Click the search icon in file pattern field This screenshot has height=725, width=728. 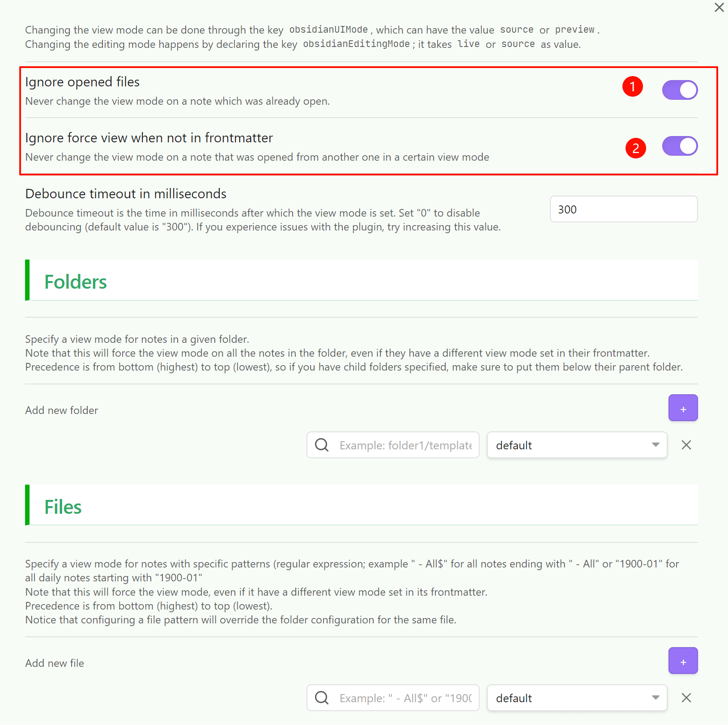322,698
